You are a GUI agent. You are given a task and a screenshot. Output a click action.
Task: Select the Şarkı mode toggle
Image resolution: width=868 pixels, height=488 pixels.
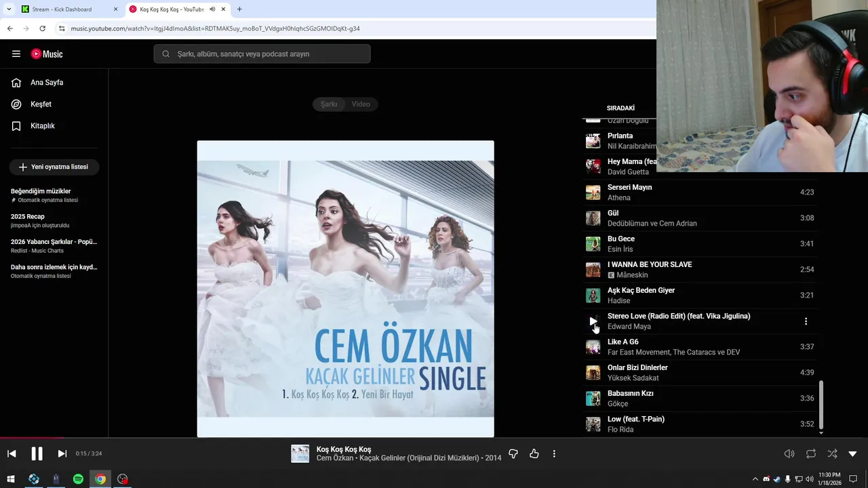(x=329, y=104)
